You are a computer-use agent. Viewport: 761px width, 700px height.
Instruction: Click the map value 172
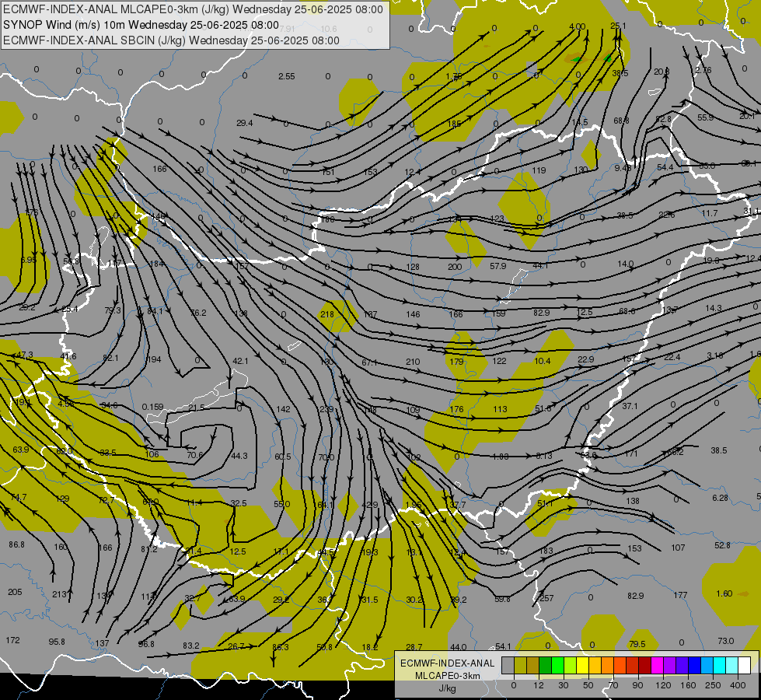(12, 640)
